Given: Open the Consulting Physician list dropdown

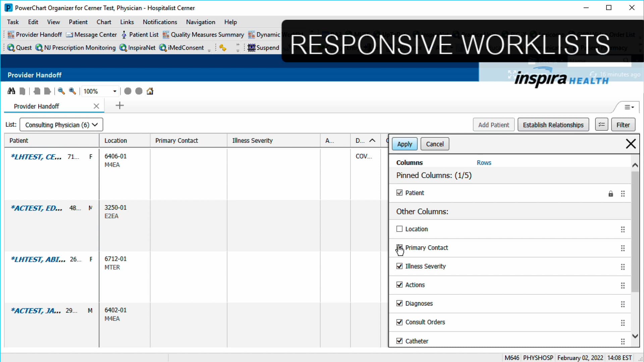Looking at the screenshot, I should pos(61,124).
